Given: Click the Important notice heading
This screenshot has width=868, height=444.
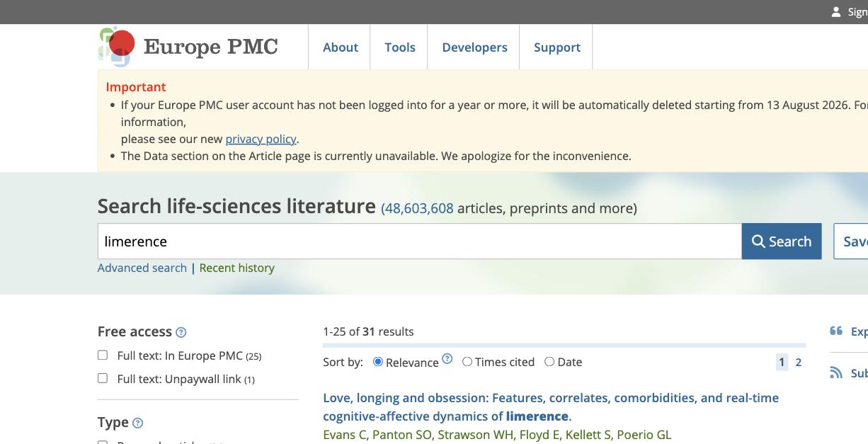Looking at the screenshot, I should (136, 87).
